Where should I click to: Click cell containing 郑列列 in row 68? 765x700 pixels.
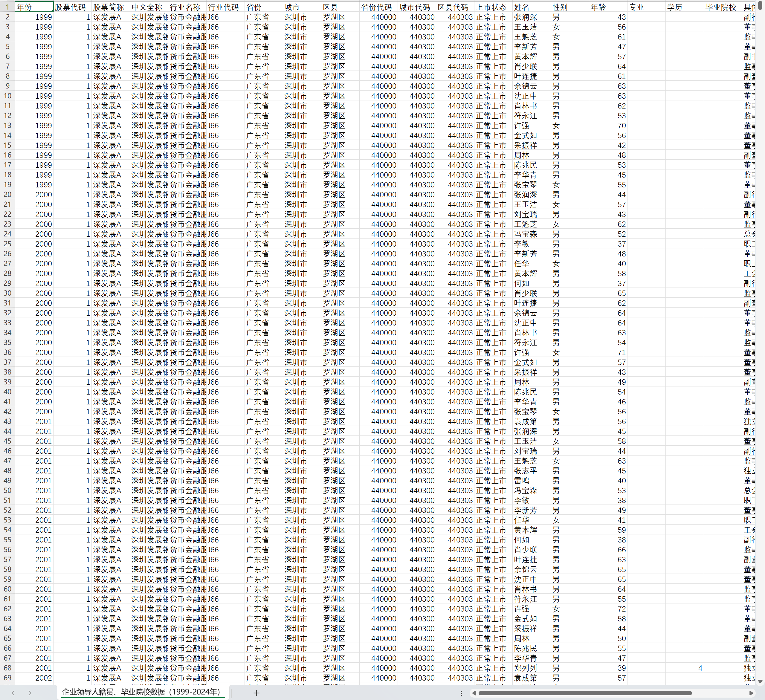[x=526, y=668]
